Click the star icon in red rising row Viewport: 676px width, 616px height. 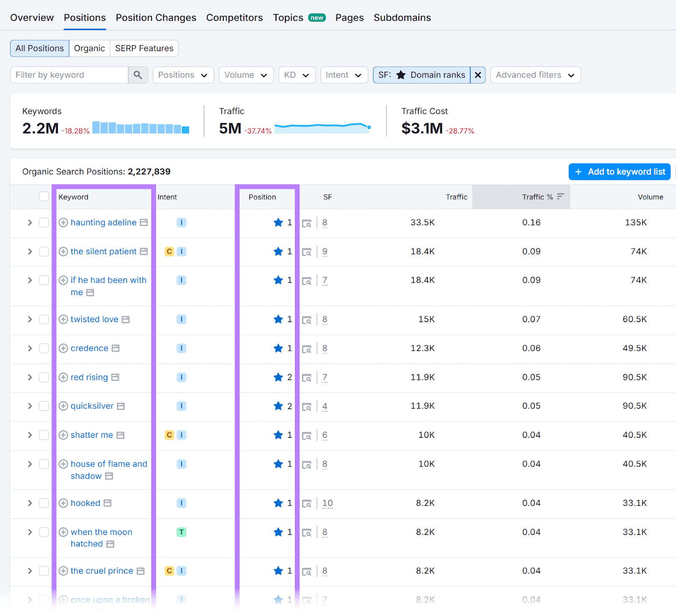tap(278, 377)
